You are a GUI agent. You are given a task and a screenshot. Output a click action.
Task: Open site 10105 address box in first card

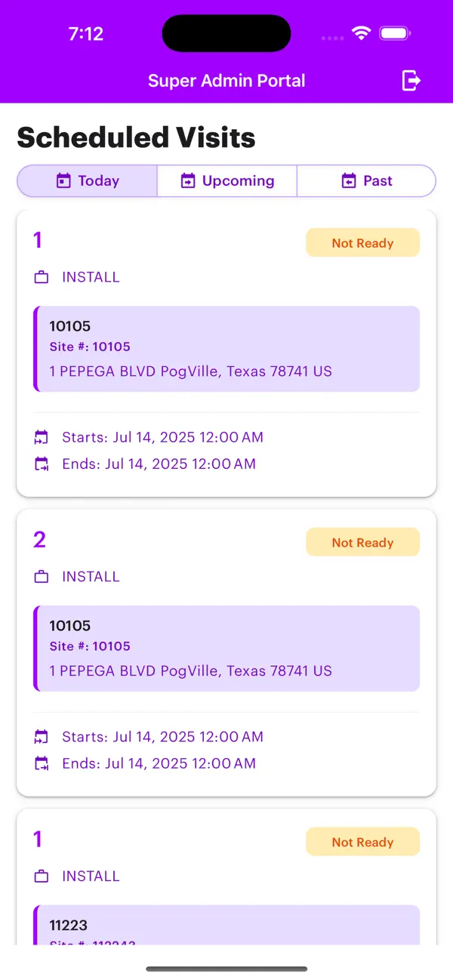(x=226, y=349)
